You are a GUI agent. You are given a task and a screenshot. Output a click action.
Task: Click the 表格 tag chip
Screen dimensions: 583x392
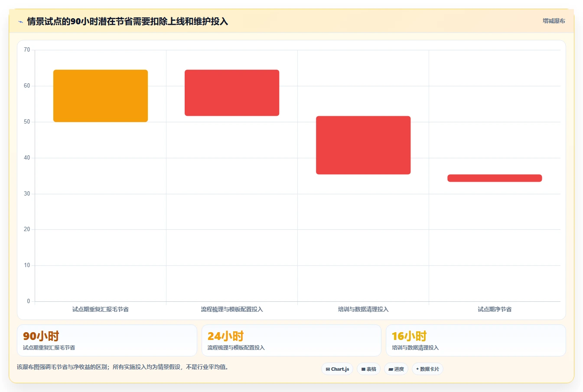click(369, 369)
